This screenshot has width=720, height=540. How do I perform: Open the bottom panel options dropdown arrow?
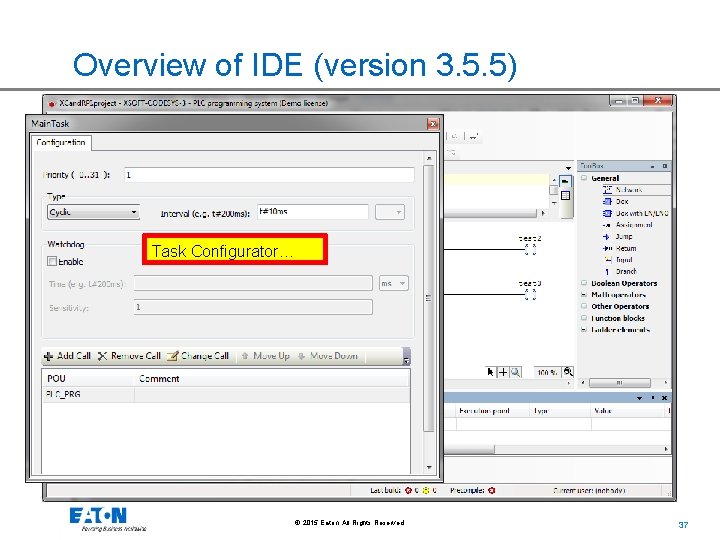click(x=639, y=398)
